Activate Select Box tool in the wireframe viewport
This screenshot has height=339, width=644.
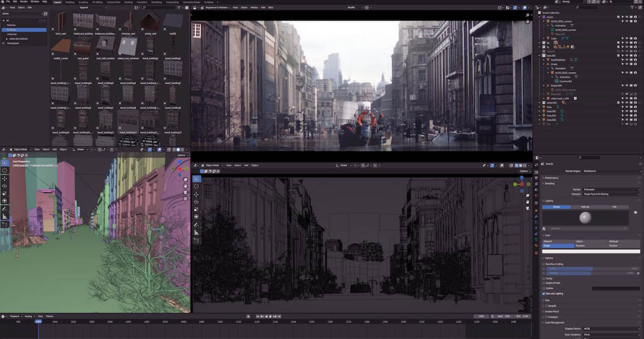coord(196,179)
